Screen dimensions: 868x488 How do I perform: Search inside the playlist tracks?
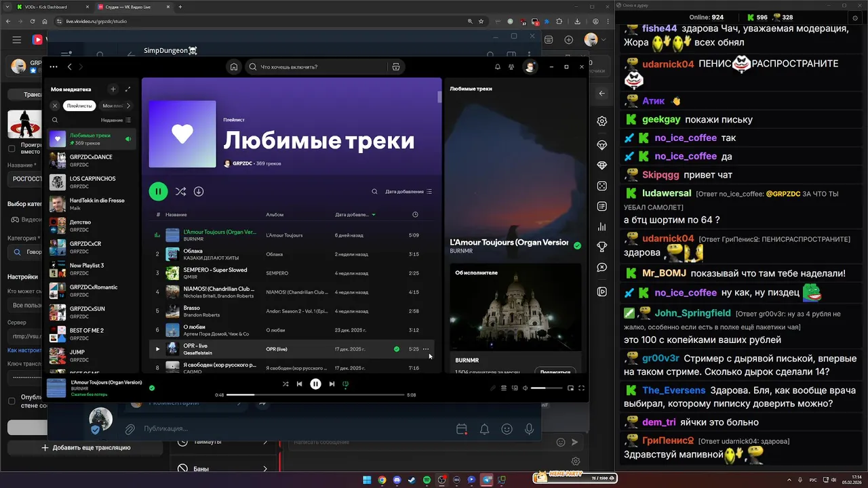point(374,192)
